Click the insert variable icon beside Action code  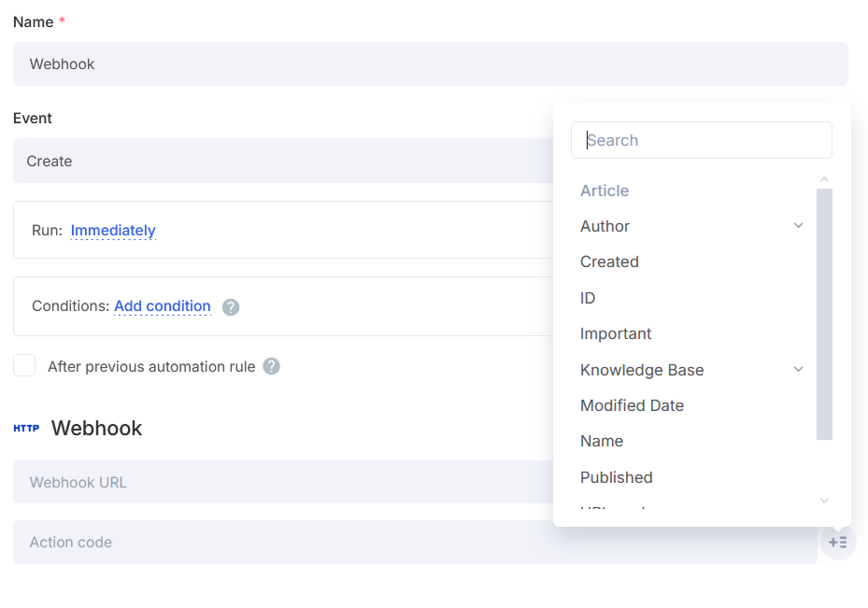coord(838,543)
